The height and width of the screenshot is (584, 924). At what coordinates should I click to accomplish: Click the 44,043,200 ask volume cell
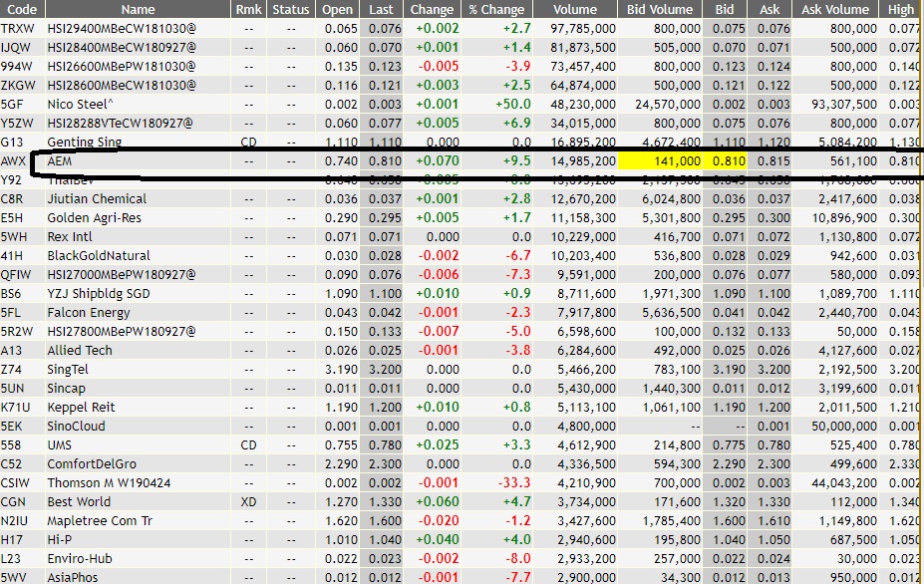coord(844,482)
